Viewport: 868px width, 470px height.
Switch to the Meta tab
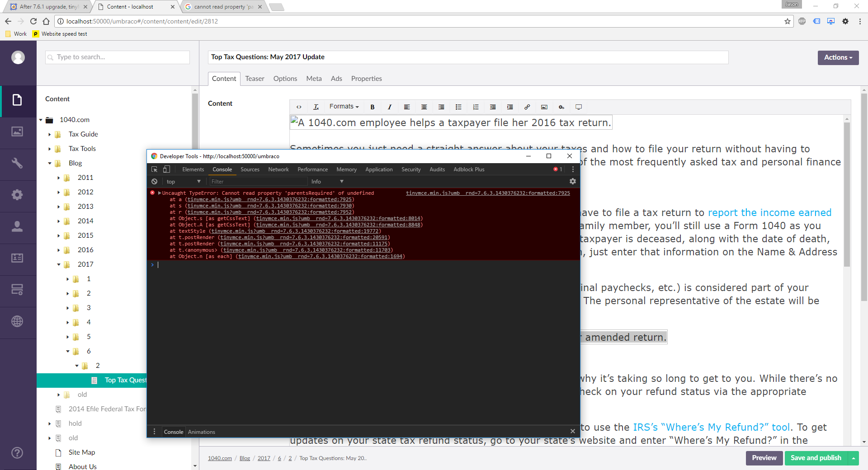(x=314, y=79)
